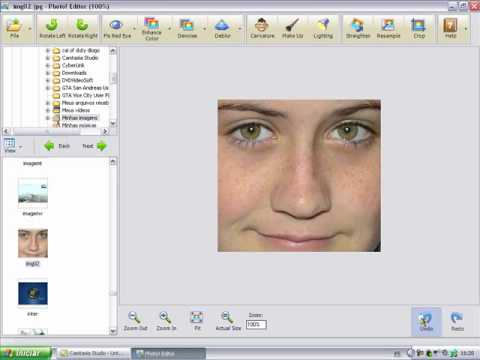
Task: Click the Fit to window icon
Action: coord(197,321)
